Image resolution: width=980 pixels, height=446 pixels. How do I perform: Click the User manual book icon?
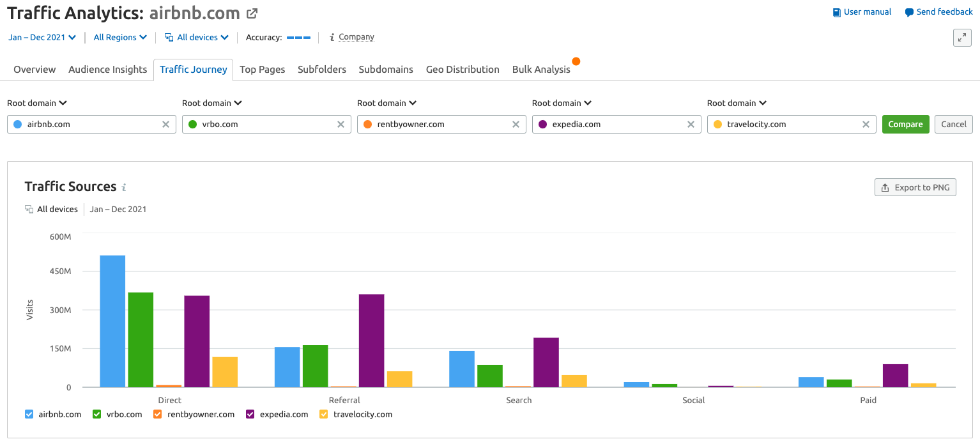[837, 12]
